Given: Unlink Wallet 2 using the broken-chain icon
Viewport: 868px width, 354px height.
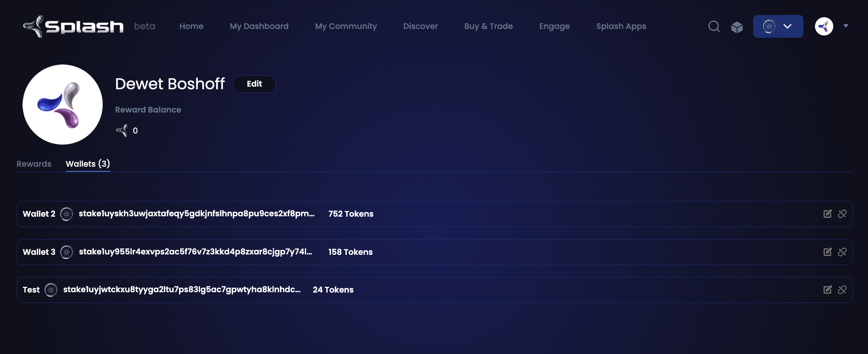Looking at the screenshot, I should [842, 214].
